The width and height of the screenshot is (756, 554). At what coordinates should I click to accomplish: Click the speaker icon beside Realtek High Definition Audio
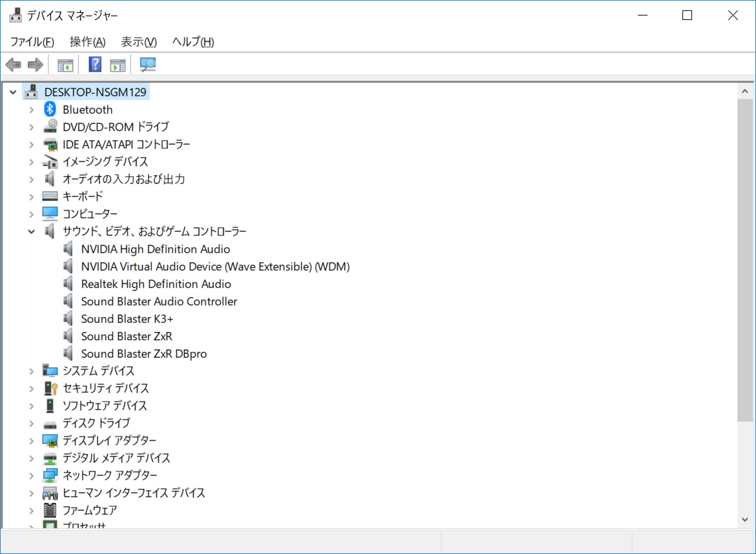pos(68,283)
